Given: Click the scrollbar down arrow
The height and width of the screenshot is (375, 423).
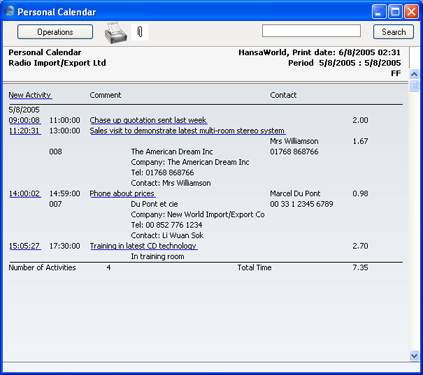Looking at the screenshot, I should click(414, 355).
